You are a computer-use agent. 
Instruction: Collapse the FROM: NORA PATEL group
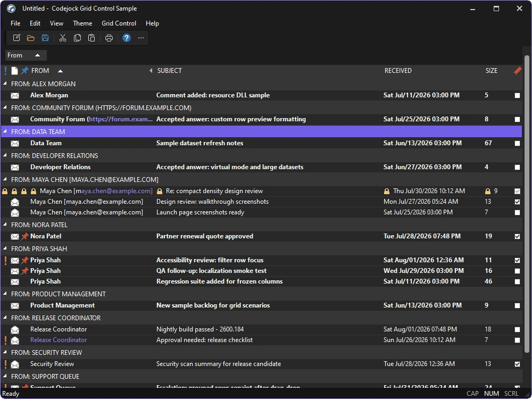pyautogui.click(x=5, y=225)
